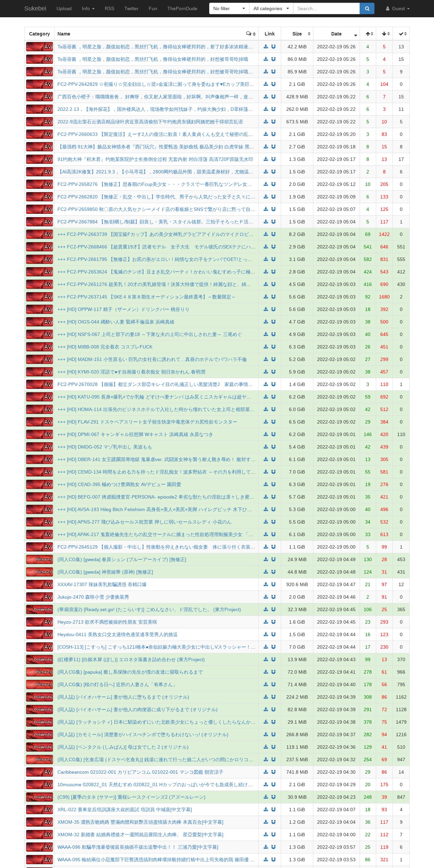Click the AV category icon on the 262.0 MiB row
The image size is (434, 868).
[x=40, y=109]
